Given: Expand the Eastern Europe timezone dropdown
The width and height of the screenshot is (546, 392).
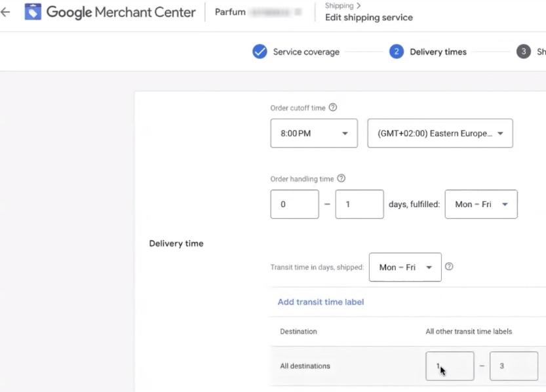Looking at the screenshot, I should coord(440,133).
